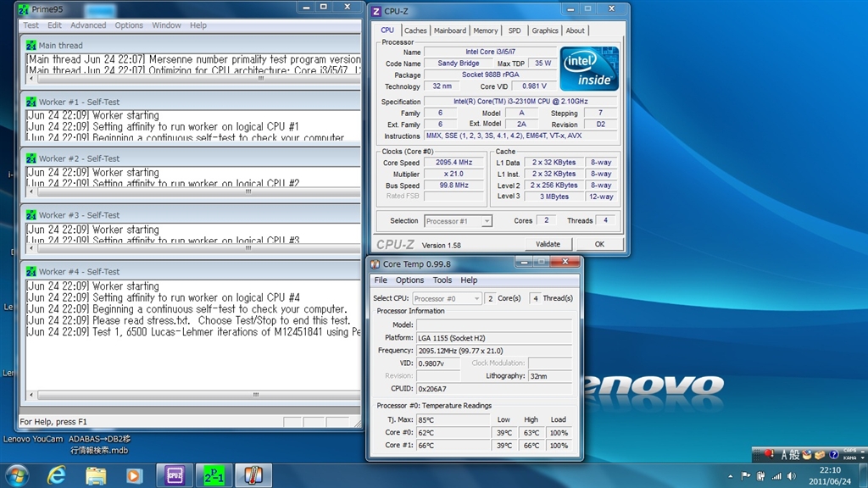Screen dimensions: 868x488
Task: Click the OK button in CPU-Z
Action: 598,244
